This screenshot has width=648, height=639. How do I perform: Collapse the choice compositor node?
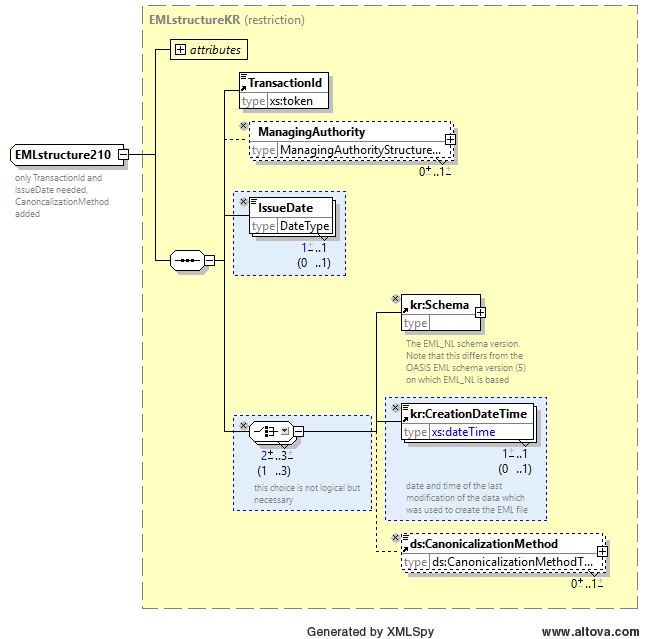(298, 432)
